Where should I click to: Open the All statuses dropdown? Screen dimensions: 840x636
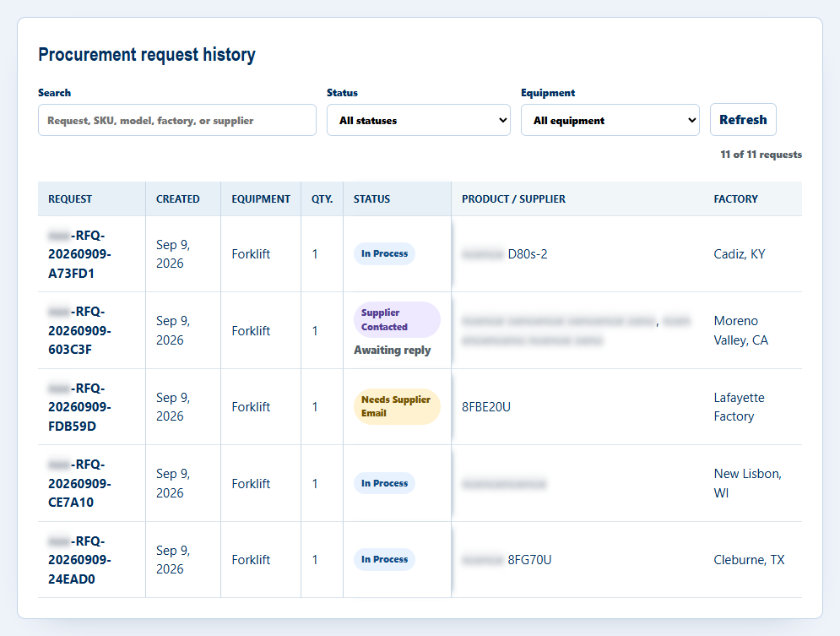point(419,120)
